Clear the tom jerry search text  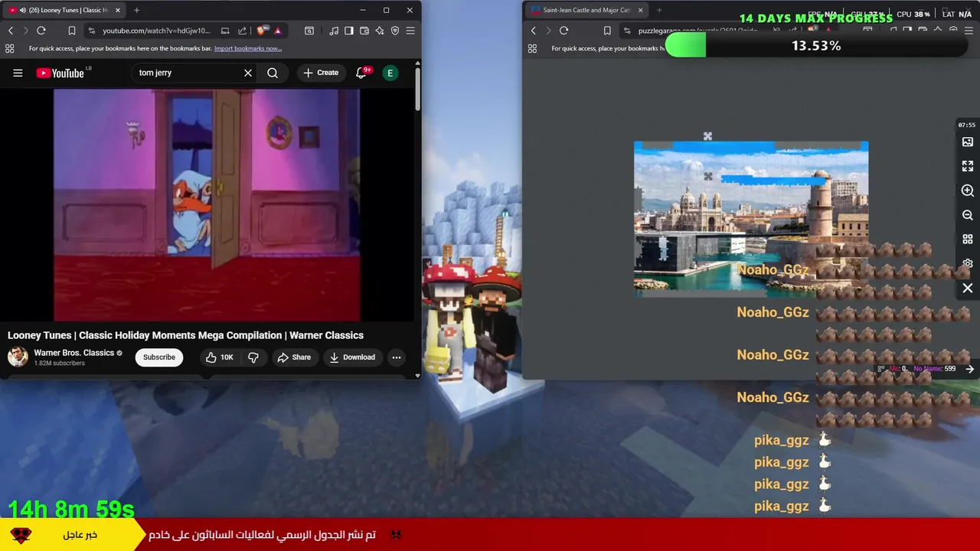pyautogui.click(x=248, y=73)
